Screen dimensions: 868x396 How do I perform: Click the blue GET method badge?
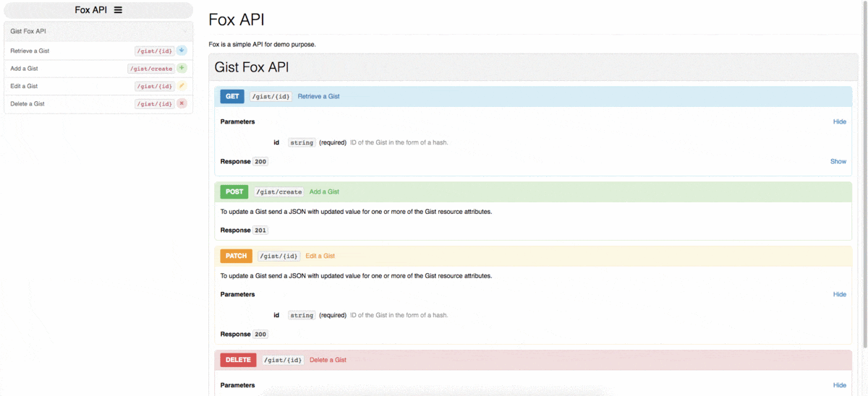pos(232,96)
